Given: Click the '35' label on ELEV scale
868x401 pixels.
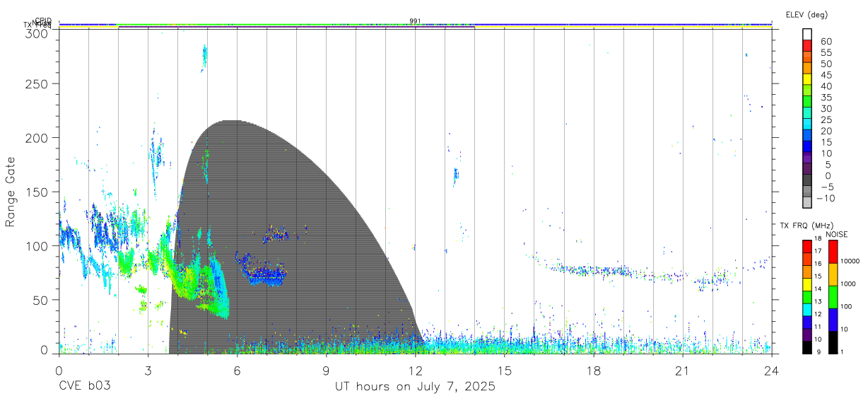Looking at the screenshot, I should 826,98.
